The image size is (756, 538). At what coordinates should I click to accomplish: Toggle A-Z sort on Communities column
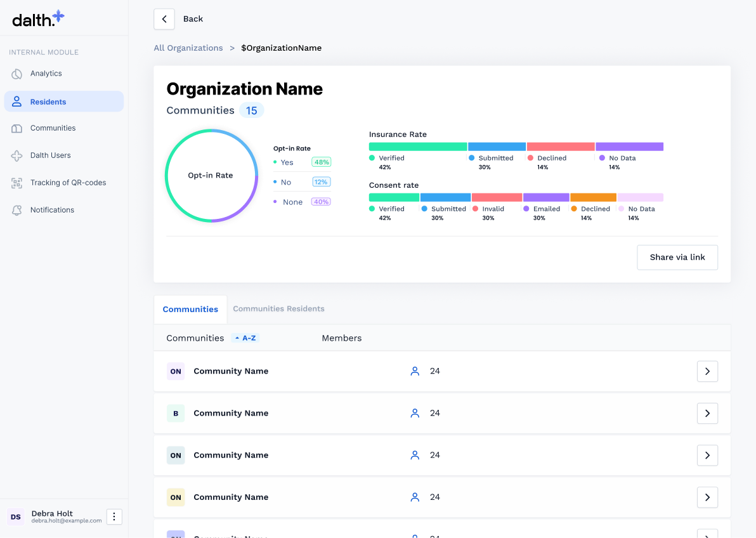click(x=245, y=338)
